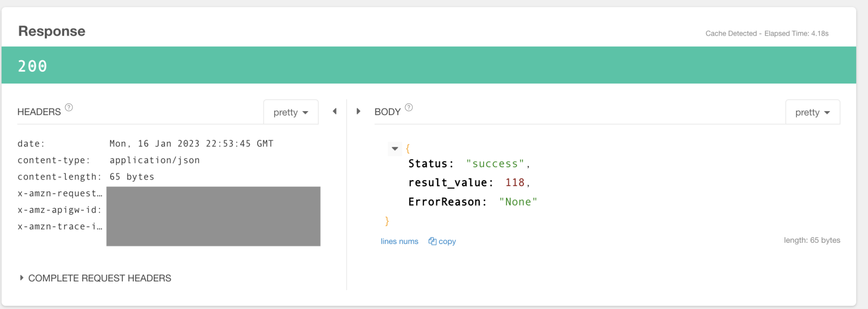The height and width of the screenshot is (309, 868).
Task: Click the content-length 65 bytes value
Action: point(132,177)
